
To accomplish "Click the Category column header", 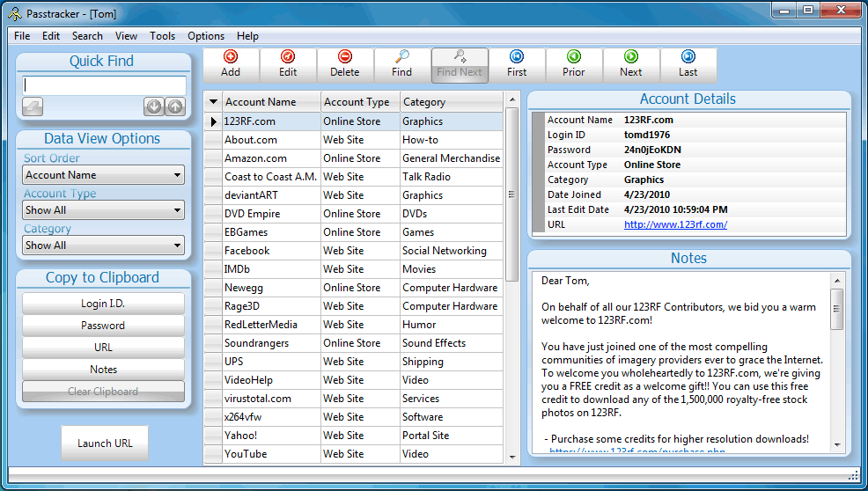I will coord(452,102).
